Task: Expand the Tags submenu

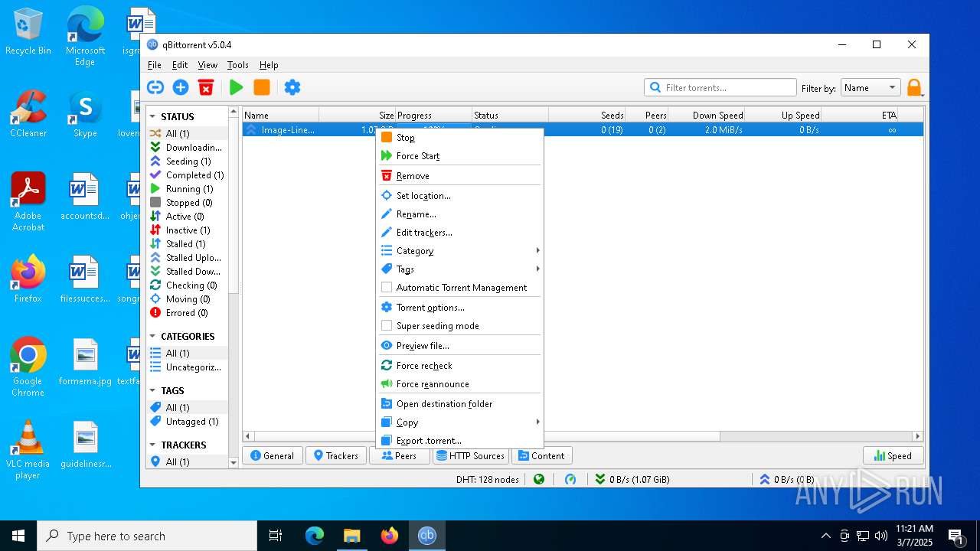Action: 459,269
